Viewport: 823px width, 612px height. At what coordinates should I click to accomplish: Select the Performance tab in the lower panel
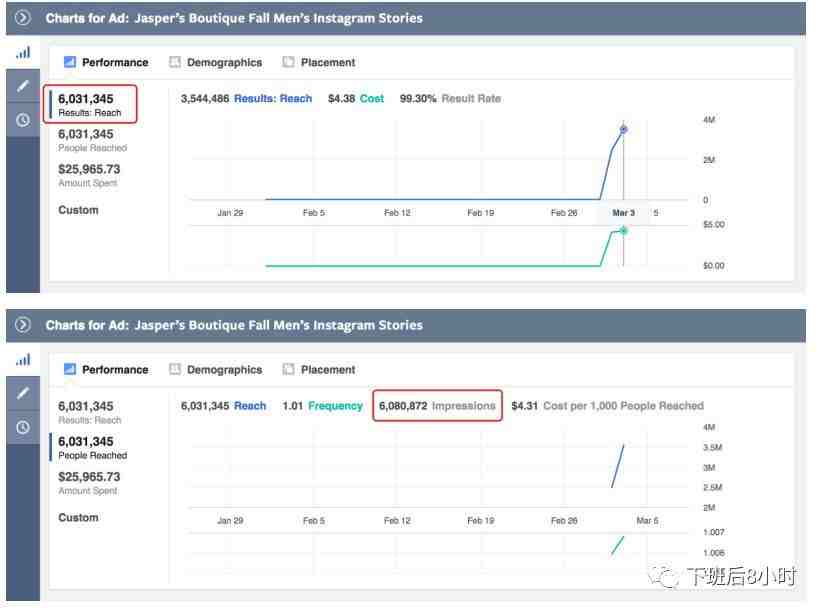coord(106,369)
